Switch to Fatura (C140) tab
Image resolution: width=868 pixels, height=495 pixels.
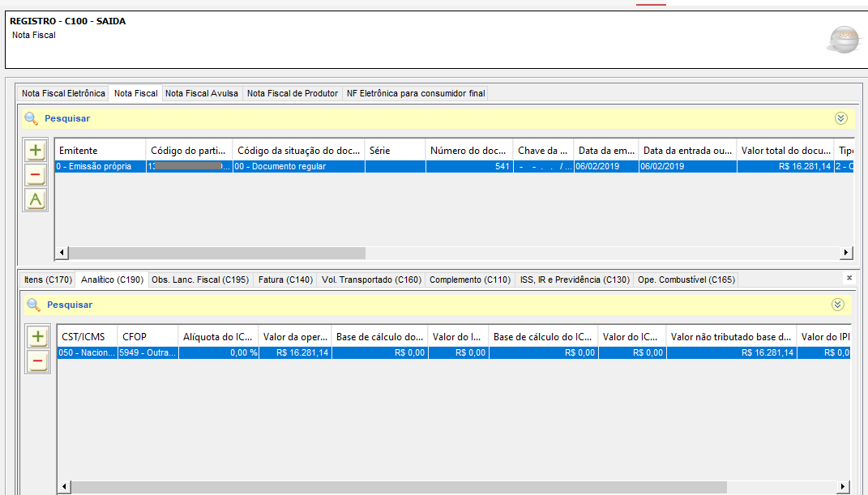pyautogui.click(x=284, y=280)
